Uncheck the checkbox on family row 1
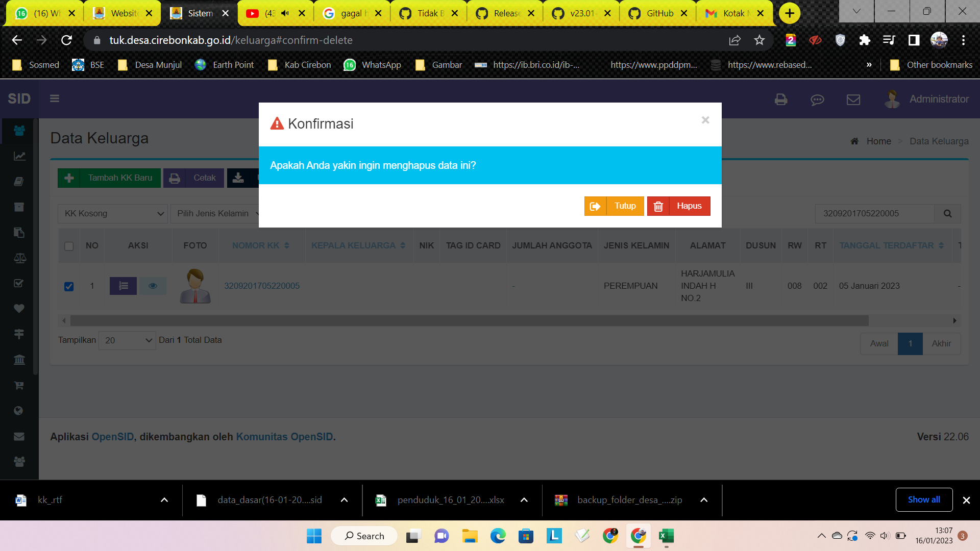The height and width of the screenshot is (551, 980). (69, 287)
